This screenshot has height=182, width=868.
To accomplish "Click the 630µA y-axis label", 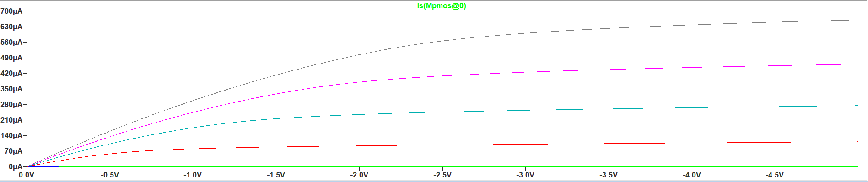I will [x=11, y=27].
